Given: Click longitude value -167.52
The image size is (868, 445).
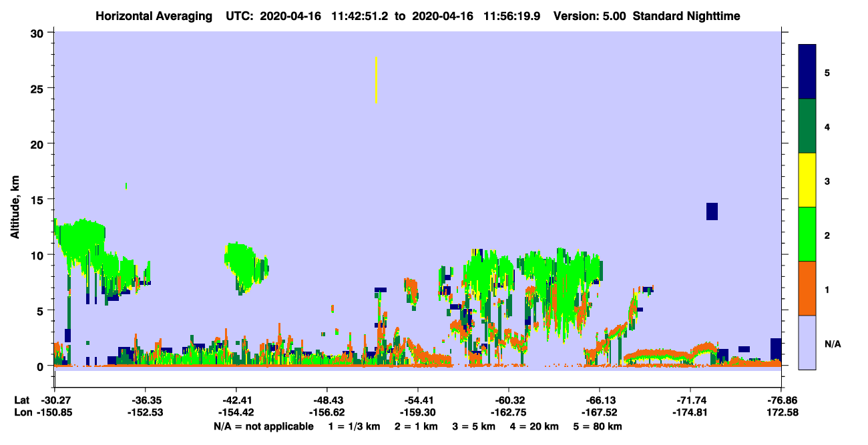Looking at the screenshot, I should coord(600,412).
